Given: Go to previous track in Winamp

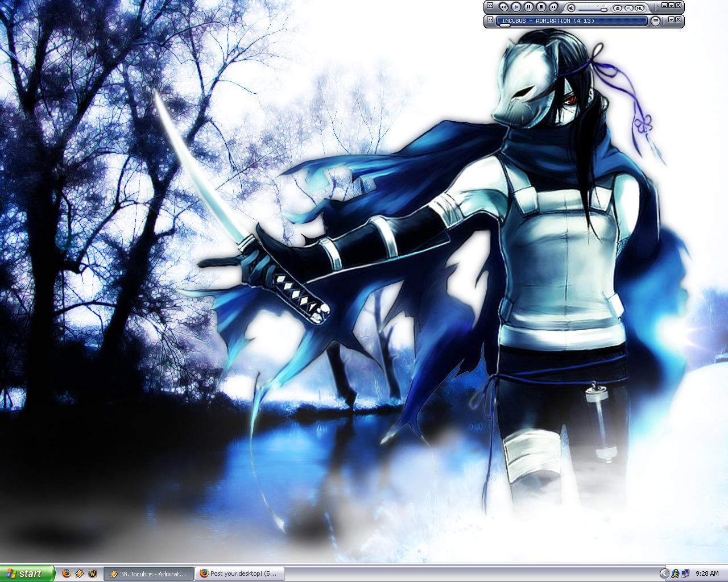Looking at the screenshot, I should click(x=503, y=7).
